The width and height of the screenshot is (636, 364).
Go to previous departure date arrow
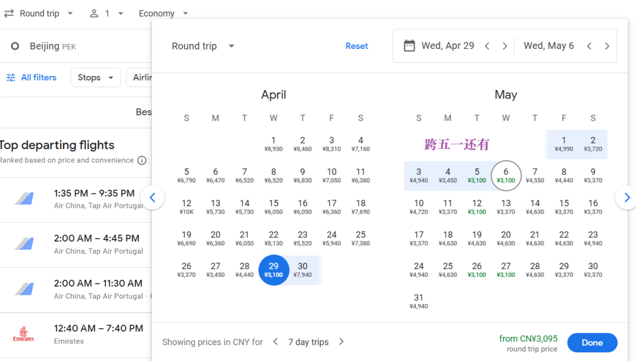pos(487,47)
